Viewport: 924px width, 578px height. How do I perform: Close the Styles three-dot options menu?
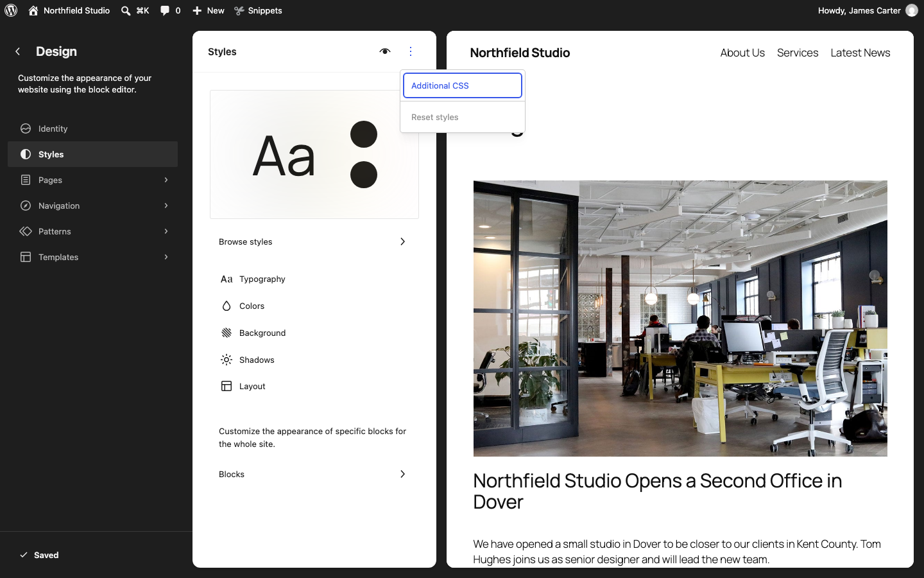(x=411, y=51)
